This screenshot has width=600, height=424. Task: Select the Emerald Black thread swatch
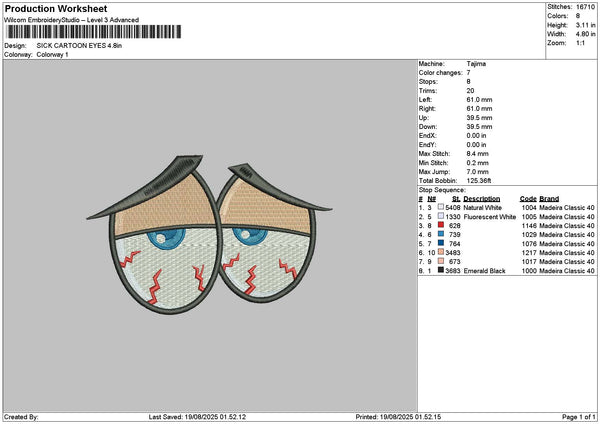click(441, 270)
